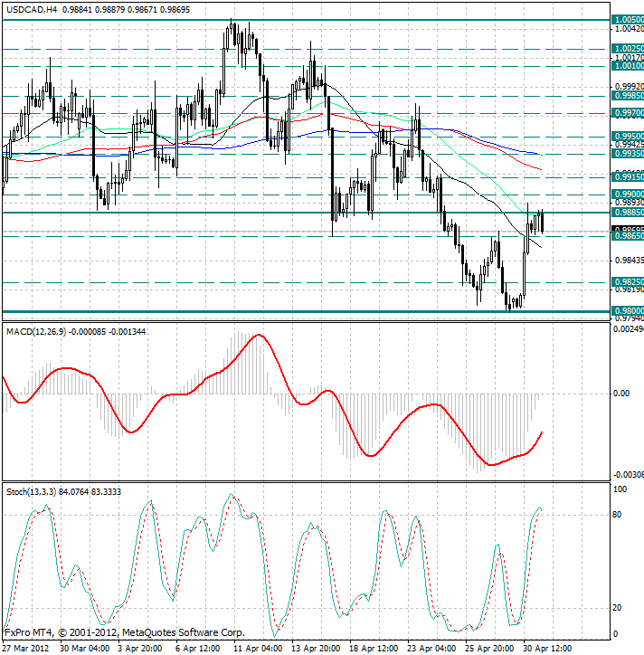Viewport: 644px width, 655px height.
Task: Click the 100 value on Stochastic scale
Action: [620, 489]
